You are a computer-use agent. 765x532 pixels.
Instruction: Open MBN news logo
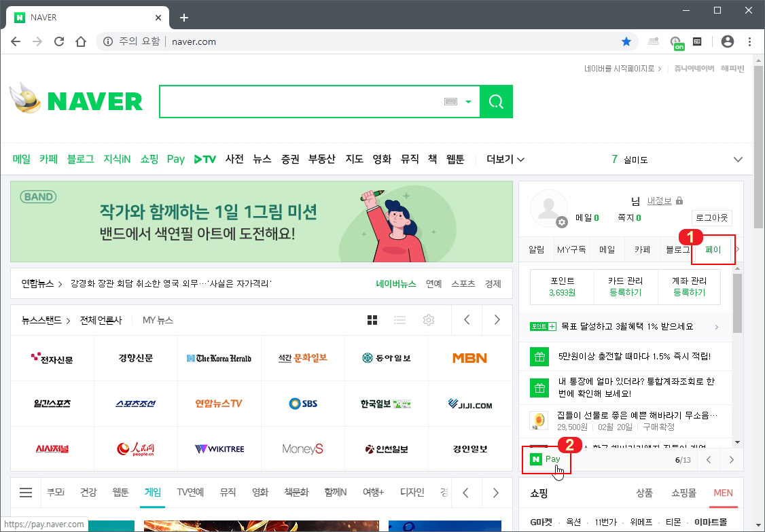pyautogui.click(x=469, y=358)
